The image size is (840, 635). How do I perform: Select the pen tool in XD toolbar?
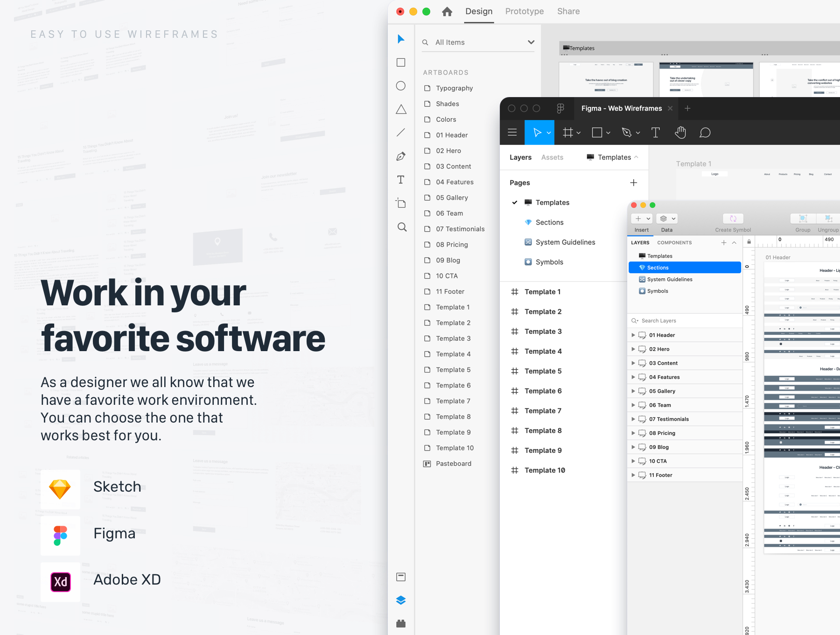coord(401,156)
